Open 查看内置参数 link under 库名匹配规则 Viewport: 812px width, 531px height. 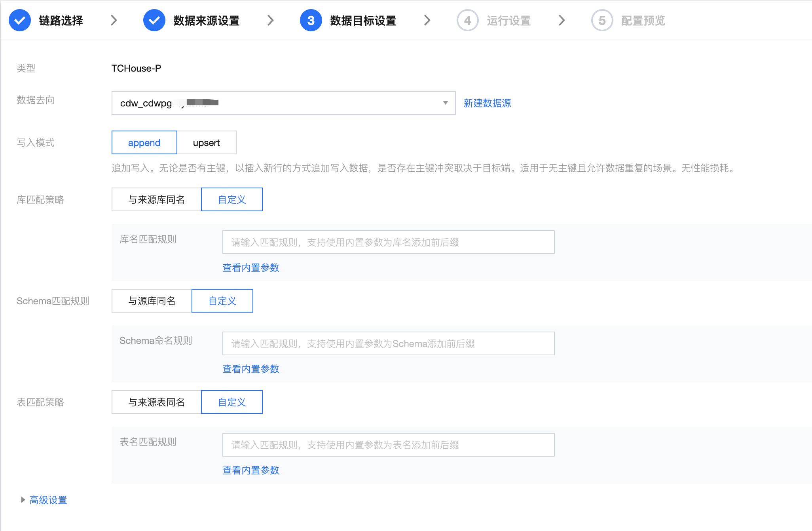[x=251, y=267]
